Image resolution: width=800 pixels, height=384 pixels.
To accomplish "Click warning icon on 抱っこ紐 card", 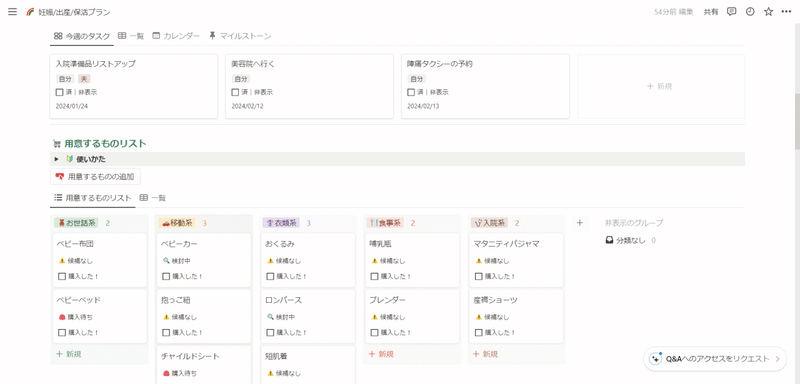I will (166, 317).
